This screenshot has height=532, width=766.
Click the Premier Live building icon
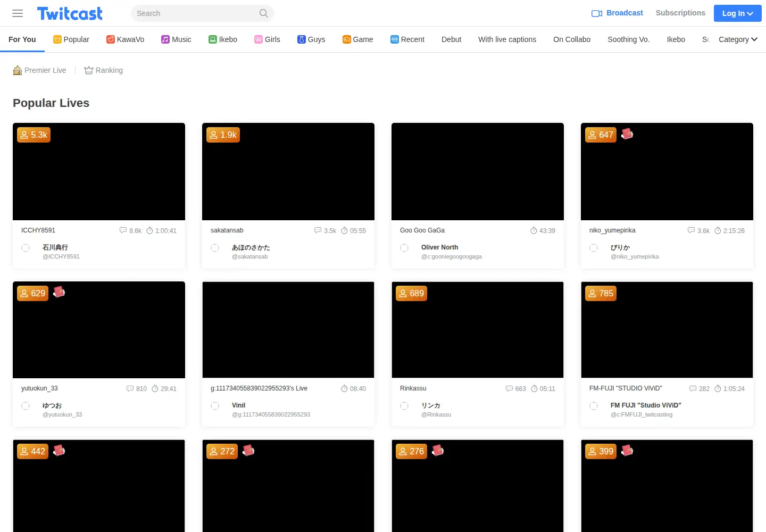(x=18, y=70)
